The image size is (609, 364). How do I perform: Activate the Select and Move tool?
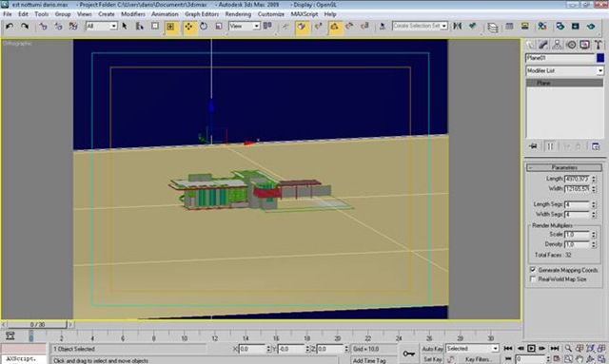click(189, 26)
